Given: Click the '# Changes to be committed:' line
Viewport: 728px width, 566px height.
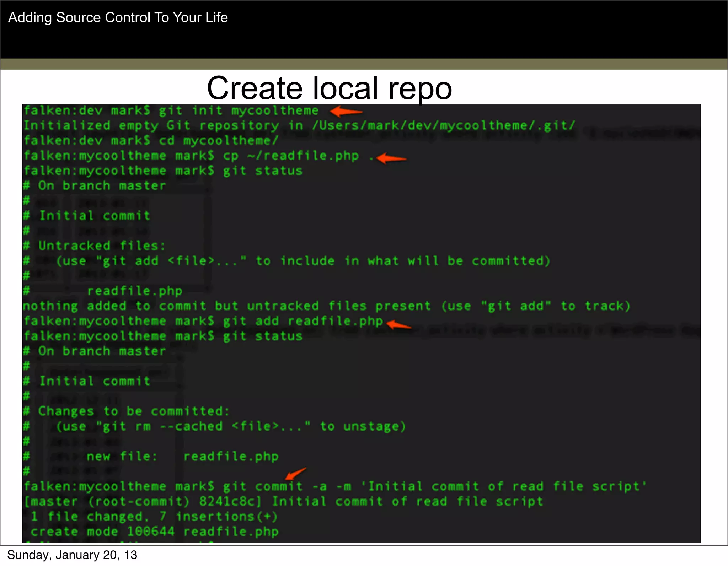Looking at the screenshot, I should click(127, 411).
